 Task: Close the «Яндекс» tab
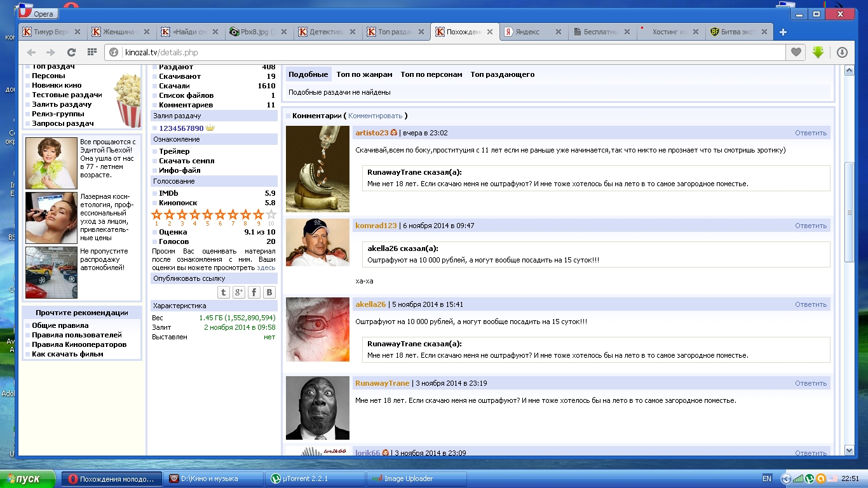[x=559, y=32]
